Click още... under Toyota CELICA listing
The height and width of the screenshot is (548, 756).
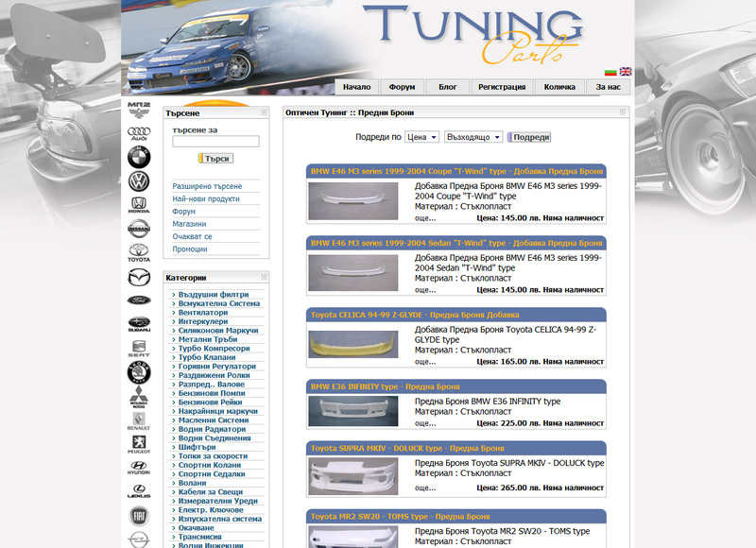coord(425,362)
